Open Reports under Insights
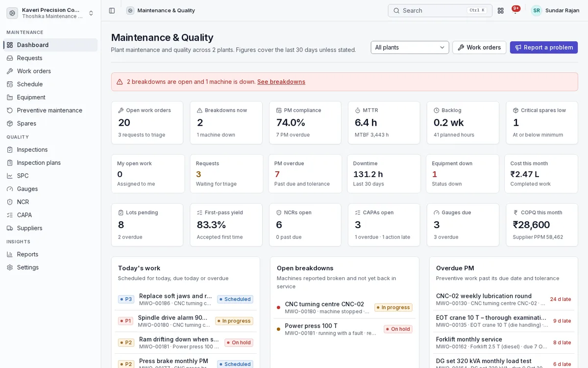The width and height of the screenshot is (588, 368). [50, 254]
